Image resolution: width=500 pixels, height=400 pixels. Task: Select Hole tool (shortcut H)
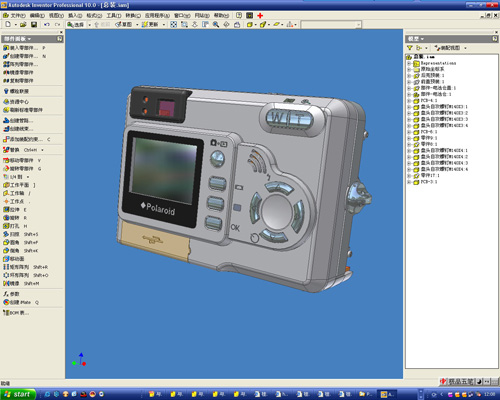(x=15, y=226)
